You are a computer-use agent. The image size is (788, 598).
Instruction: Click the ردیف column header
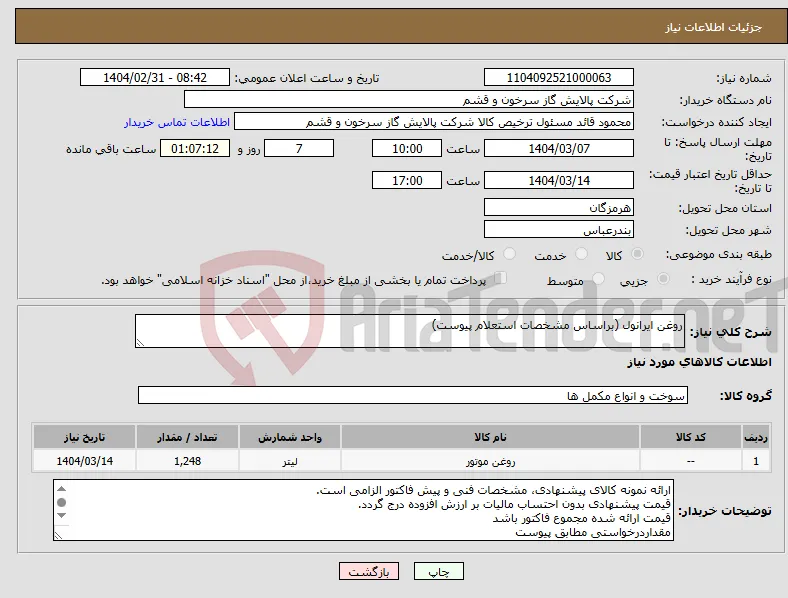coord(756,437)
